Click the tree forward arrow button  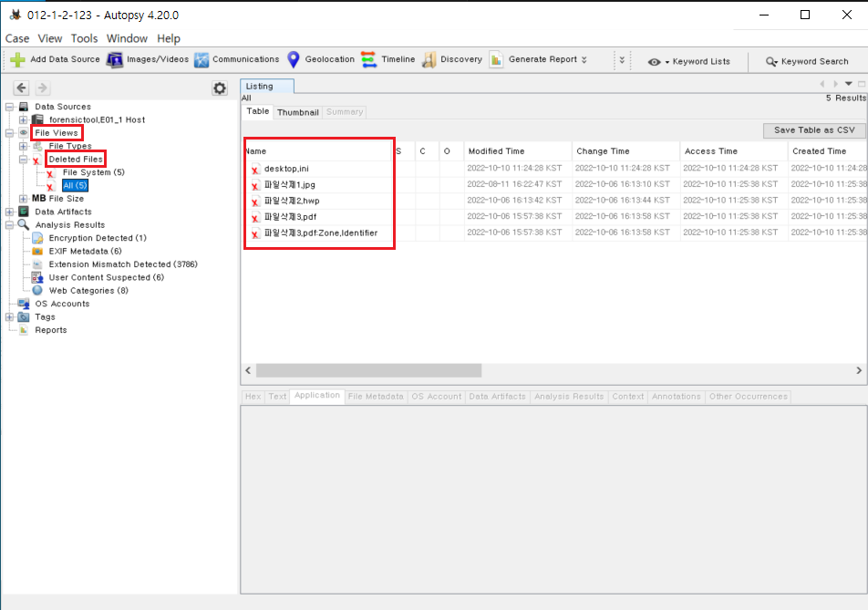click(42, 88)
